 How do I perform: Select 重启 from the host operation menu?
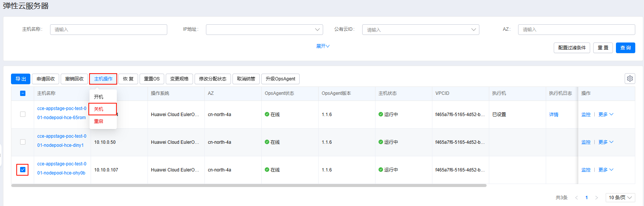[99, 121]
